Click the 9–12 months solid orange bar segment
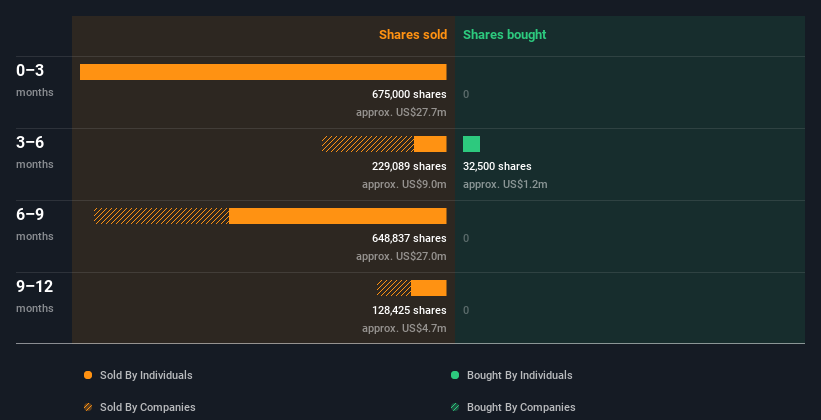The width and height of the screenshot is (821, 420). [428, 288]
